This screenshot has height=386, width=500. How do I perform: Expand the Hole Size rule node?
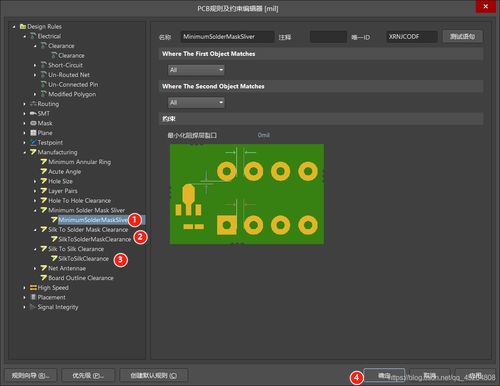[x=35, y=181]
